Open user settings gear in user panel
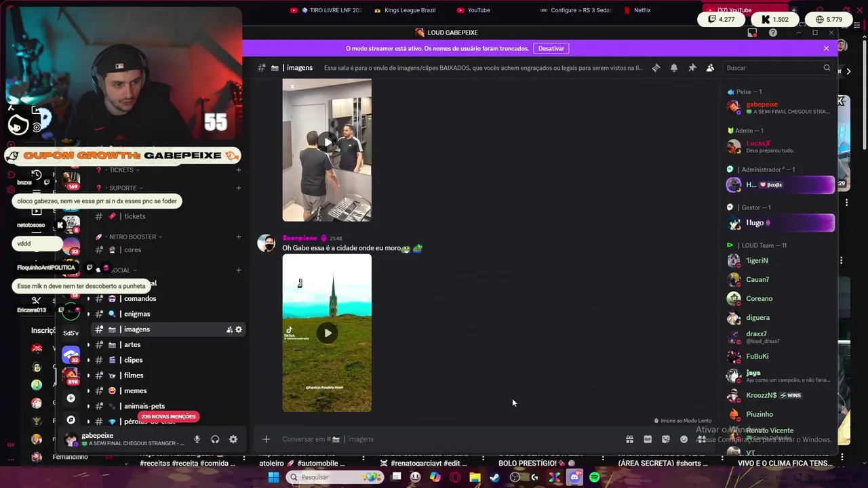 pyautogui.click(x=233, y=439)
